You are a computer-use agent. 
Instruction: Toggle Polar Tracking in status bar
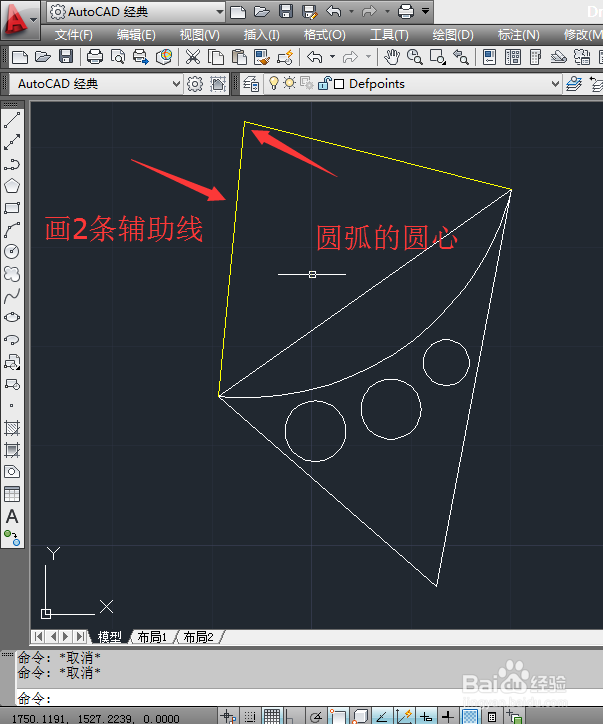tap(316, 717)
